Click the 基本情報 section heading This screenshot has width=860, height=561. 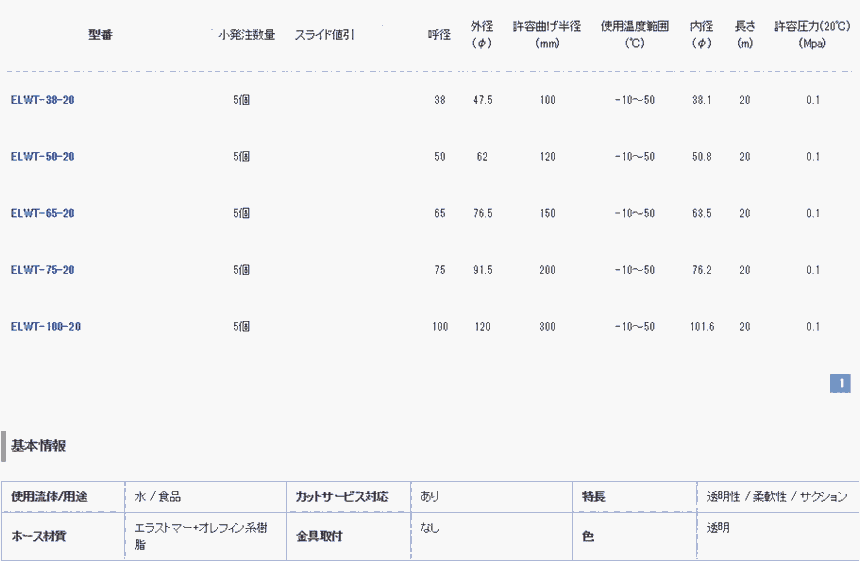pyautogui.click(x=39, y=446)
